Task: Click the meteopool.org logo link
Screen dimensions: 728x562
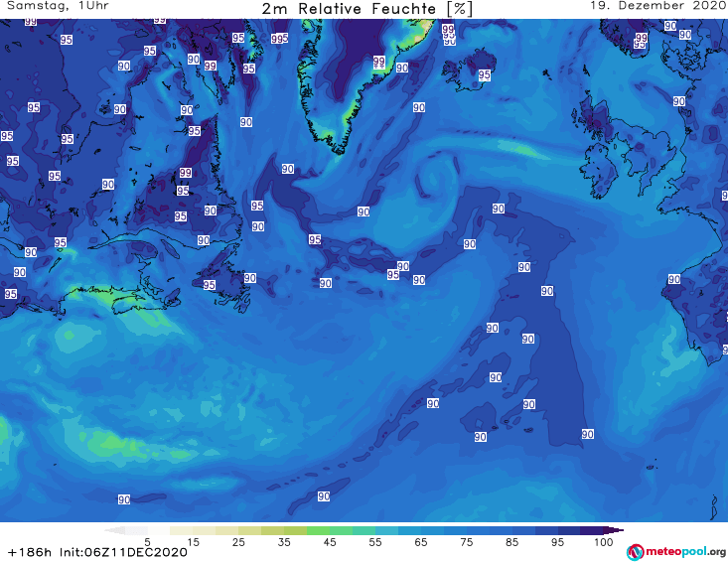Action: (x=676, y=552)
